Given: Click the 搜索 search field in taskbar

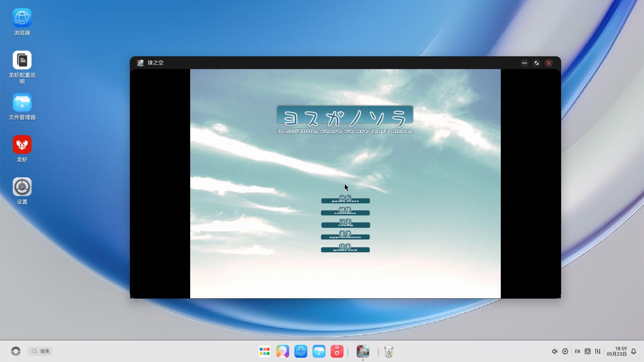Looking at the screenshot, I should pos(40,351).
